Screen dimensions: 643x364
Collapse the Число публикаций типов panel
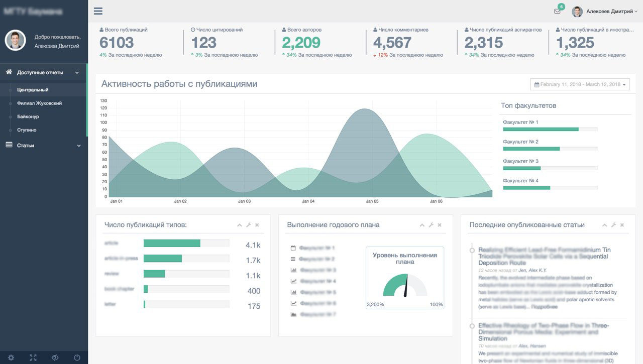pos(240,225)
